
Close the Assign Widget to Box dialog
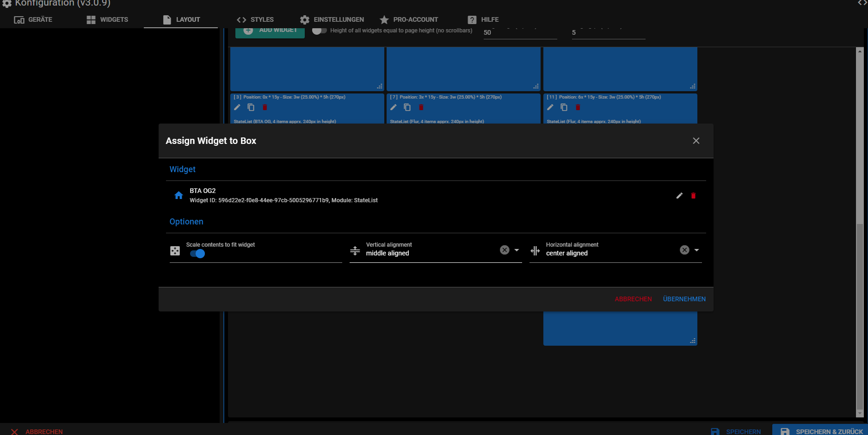point(696,141)
